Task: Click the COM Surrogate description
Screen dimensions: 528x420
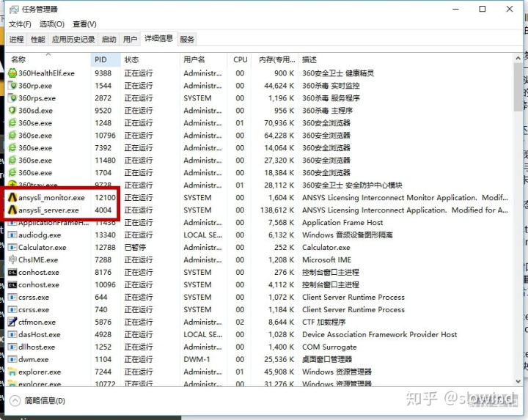Action: coord(329,347)
